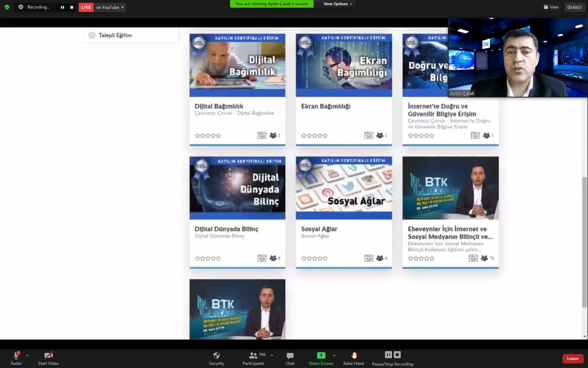588x368 pixels.
Task: Click the green Share Screen button
Action: [x=321, y=358]
